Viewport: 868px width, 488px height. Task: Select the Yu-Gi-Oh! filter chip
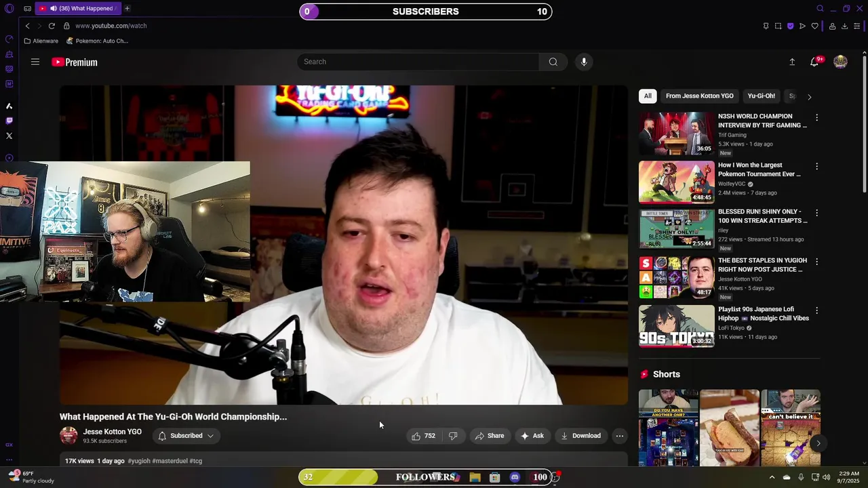[x=761, y=96]
